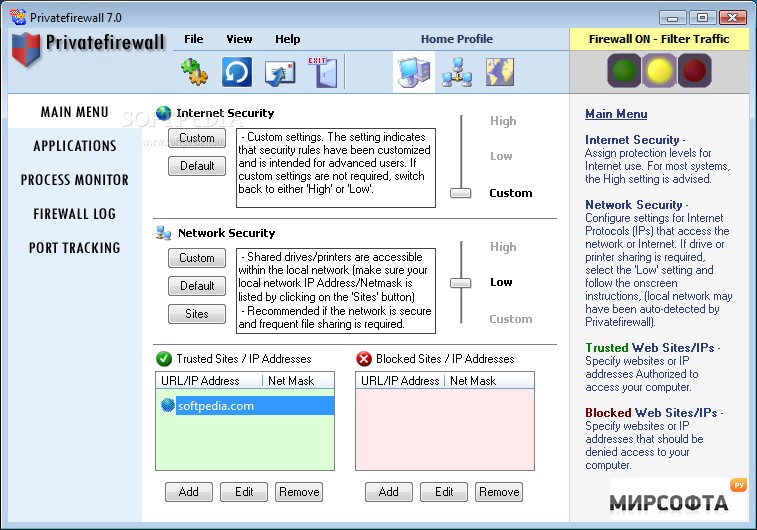Click the Internet Security description box
The image size is (757, 530).
336,168
